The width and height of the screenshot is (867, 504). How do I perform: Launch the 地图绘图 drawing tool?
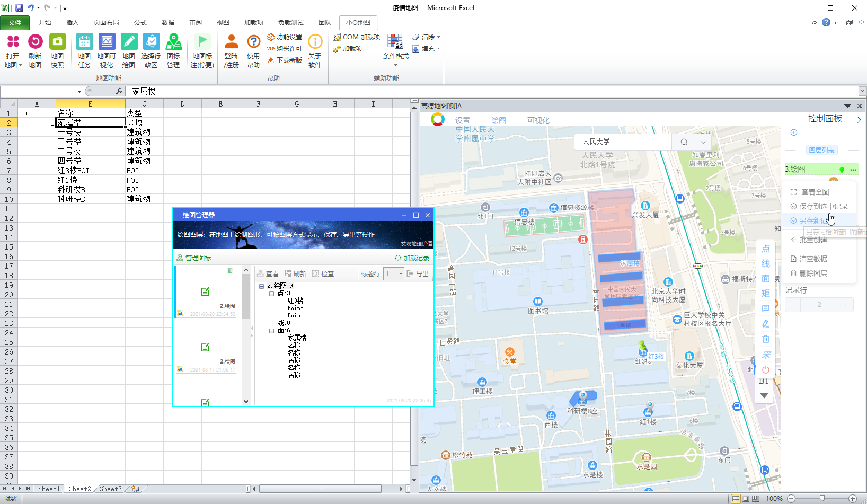[x=129, y=51]
